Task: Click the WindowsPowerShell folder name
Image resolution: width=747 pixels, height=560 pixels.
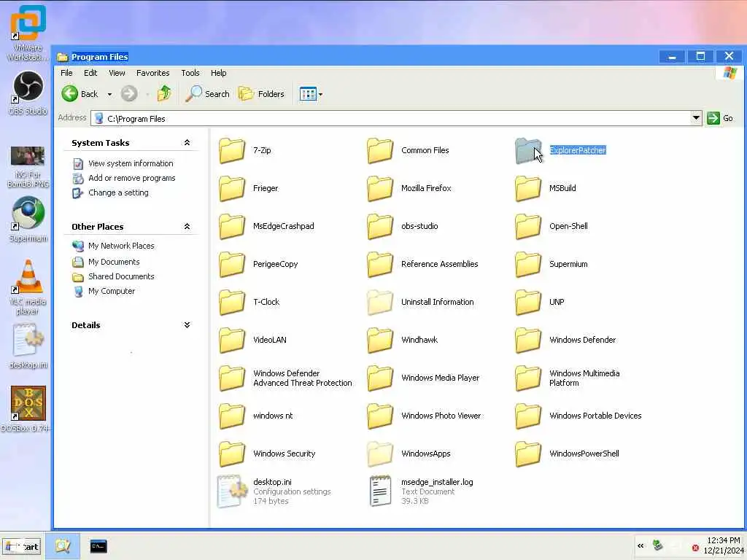Action: click(x=584, y=454)
